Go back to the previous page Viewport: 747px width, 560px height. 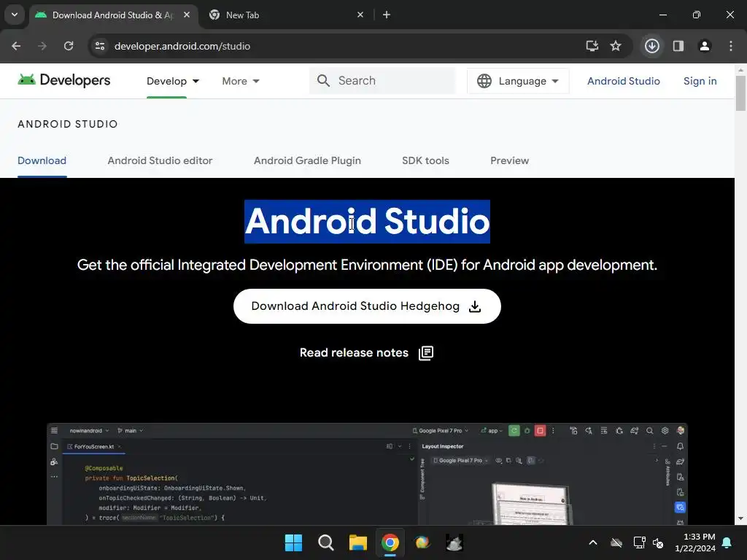16,46
